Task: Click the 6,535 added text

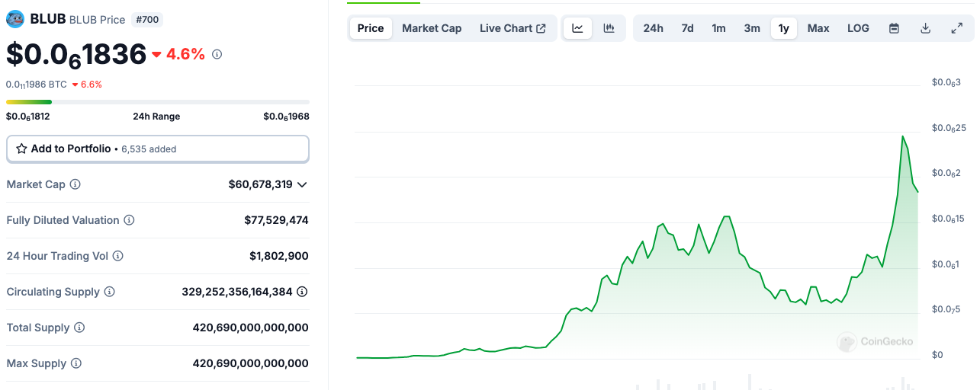Action: (x=149, y=149)
